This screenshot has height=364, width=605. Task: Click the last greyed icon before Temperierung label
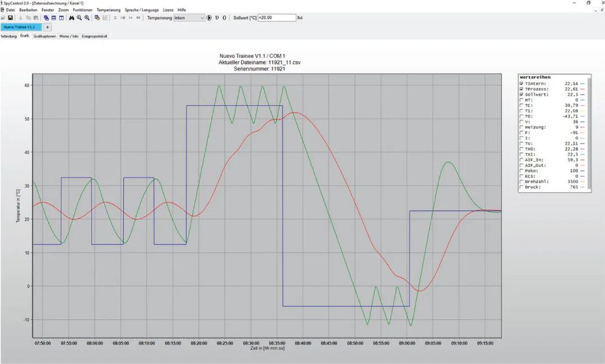(138, 18)
